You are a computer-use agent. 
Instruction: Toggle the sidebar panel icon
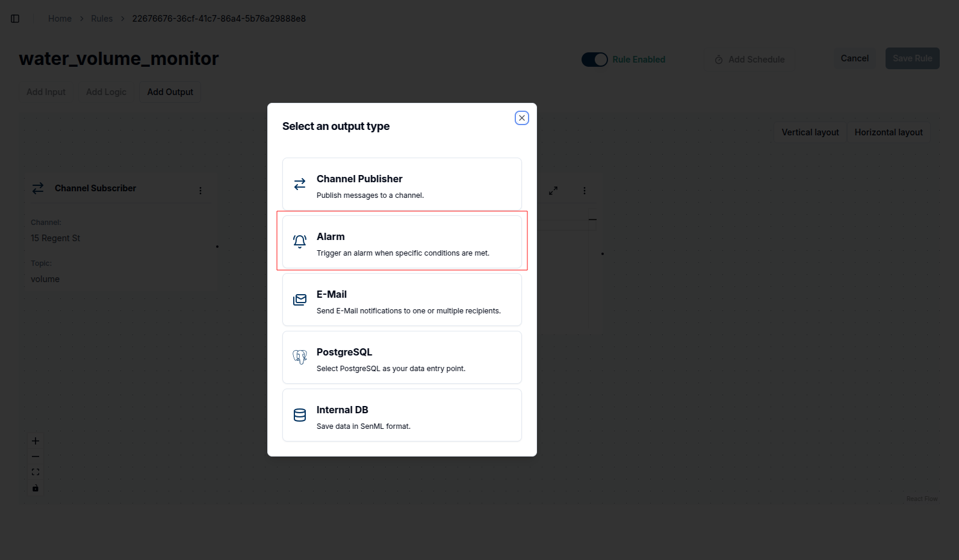point(15,19)
